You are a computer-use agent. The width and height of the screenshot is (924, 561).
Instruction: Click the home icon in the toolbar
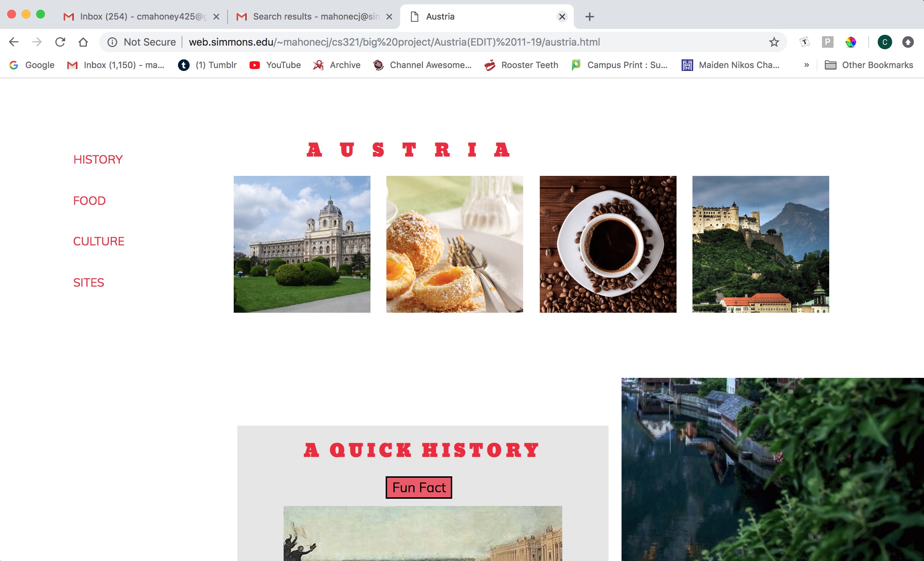(x=83, y=42)
